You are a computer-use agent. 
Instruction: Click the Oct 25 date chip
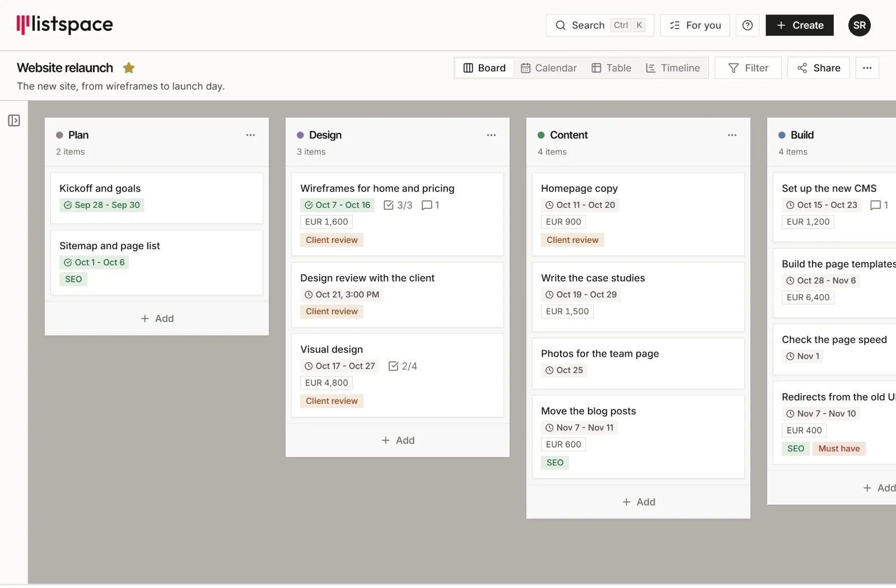coord(564,370)
